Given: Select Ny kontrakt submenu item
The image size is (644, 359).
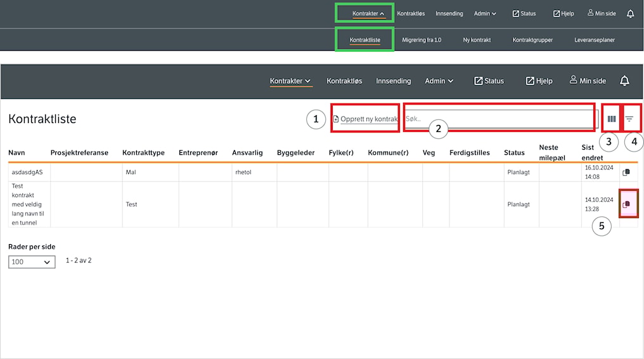Looking at the screenshot, I should (x=477, y=40).
